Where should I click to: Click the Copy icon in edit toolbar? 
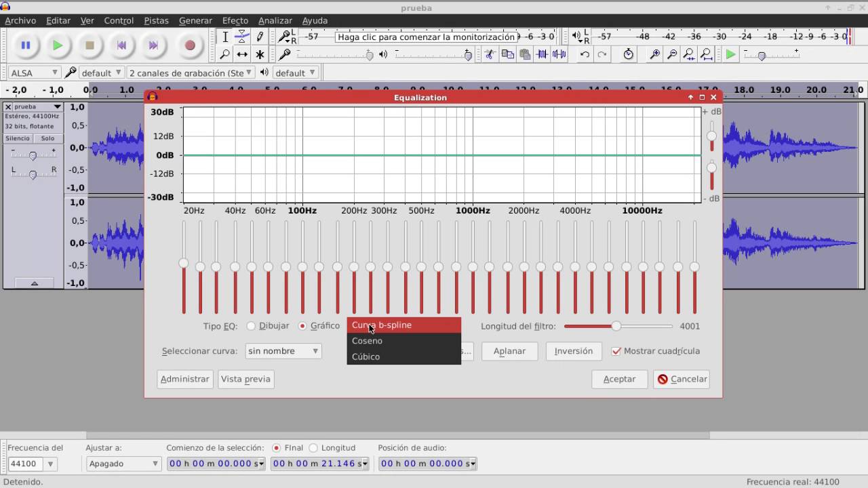click(x=507, y=54)
